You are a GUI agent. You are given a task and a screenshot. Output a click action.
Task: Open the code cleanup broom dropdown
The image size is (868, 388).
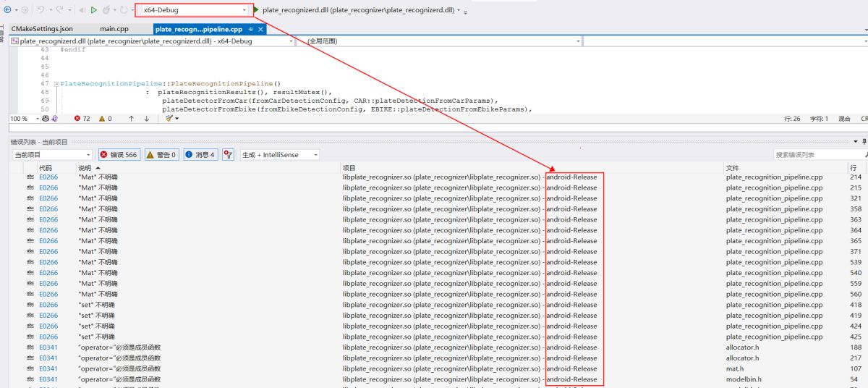pos(171,118)
